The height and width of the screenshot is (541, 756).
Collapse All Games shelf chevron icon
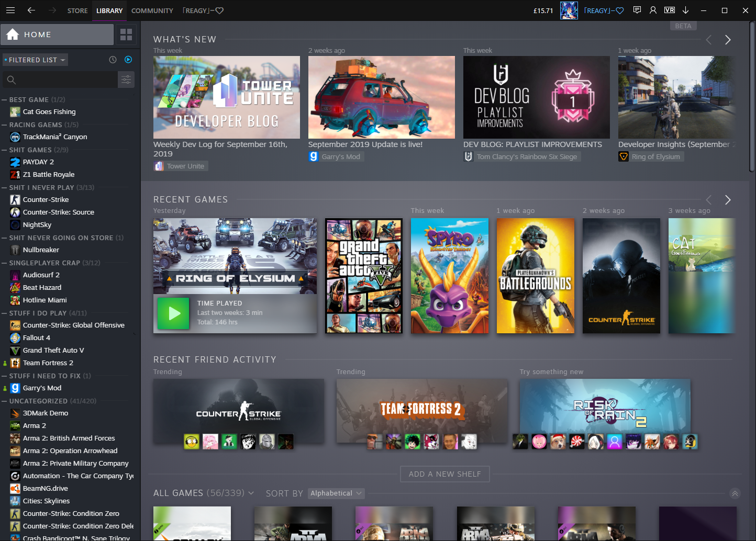[x=735, y=493]
